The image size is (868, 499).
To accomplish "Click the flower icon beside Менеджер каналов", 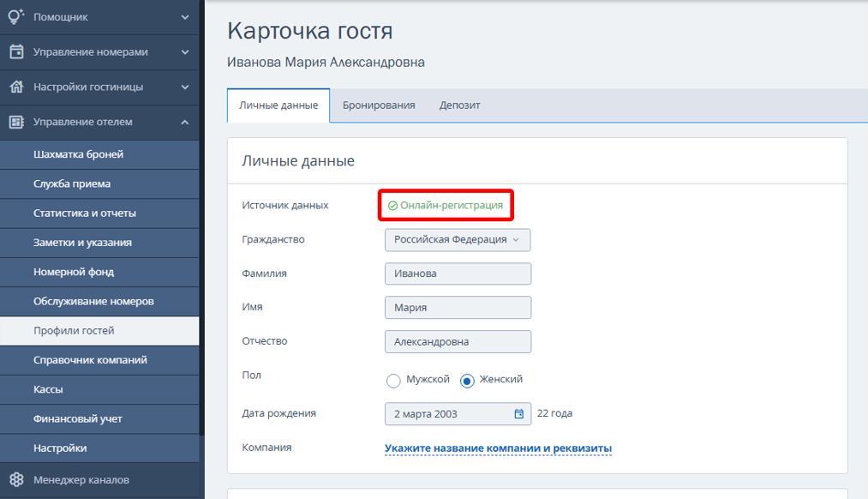I will click(x=16, y=479).
